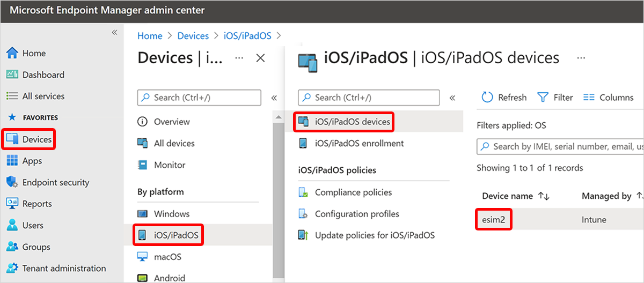Click the Refresh toolbar button
Image resolution: width=644 pixels, height=283 pixels.
[504, 97]
